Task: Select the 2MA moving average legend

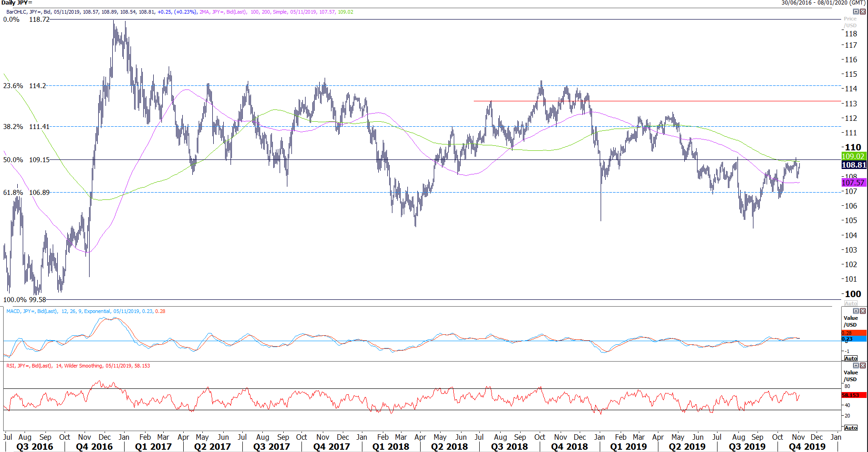Action: 276,12
